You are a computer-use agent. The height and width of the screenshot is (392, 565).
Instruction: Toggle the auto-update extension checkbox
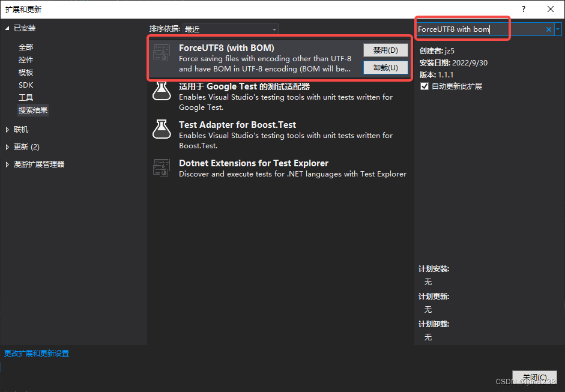click(425, 86)
